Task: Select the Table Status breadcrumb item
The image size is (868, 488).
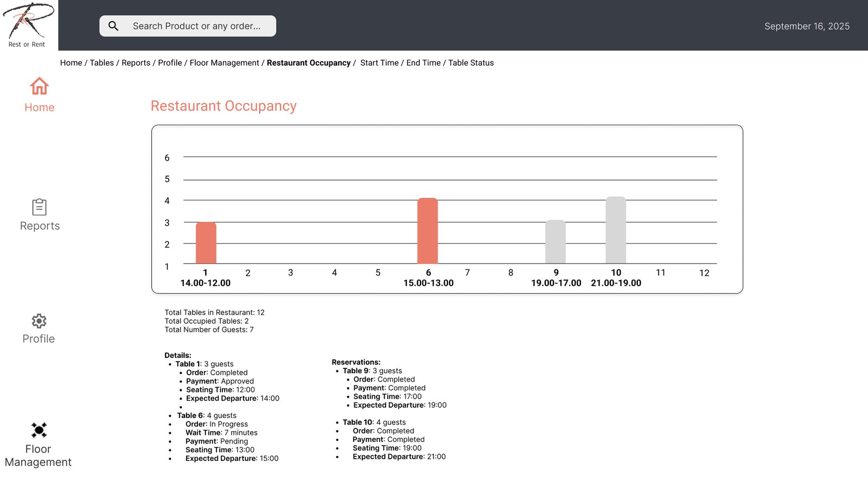Action: (471, 63)
